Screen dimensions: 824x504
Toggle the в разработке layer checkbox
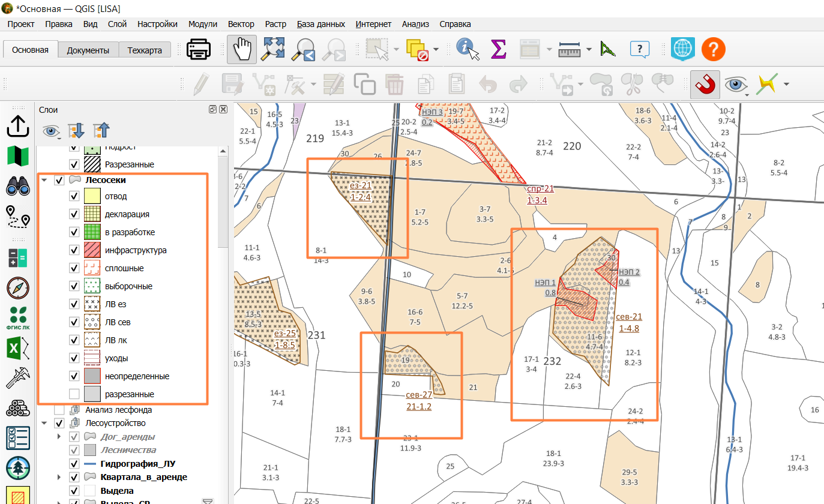click(74, 232)
